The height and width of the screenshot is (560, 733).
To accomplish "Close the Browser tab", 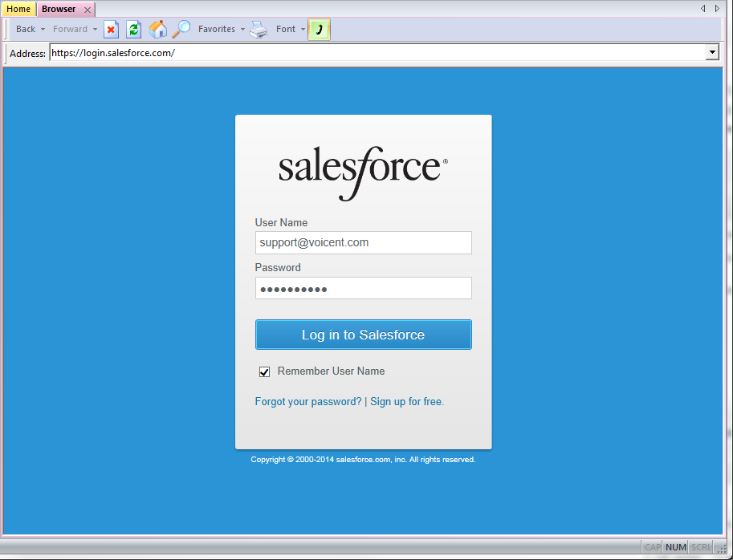I will click(88, 10).
